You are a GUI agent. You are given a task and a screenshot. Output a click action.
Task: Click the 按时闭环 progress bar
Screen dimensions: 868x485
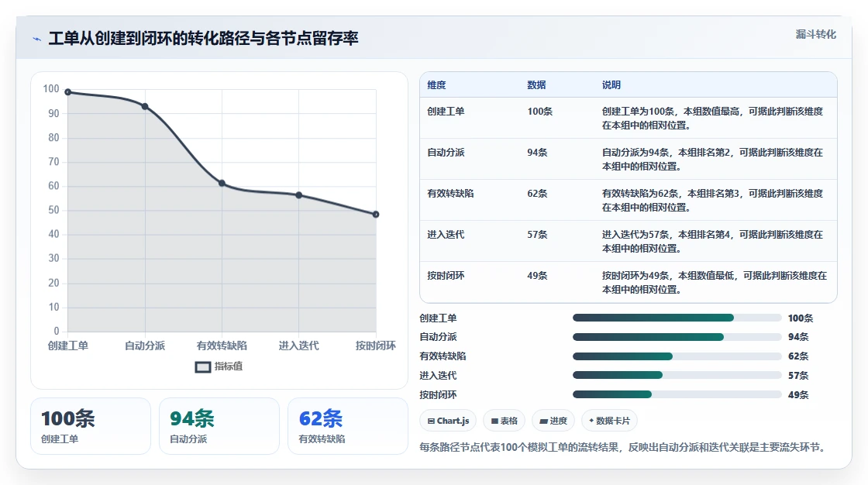(x=677, y=395)
